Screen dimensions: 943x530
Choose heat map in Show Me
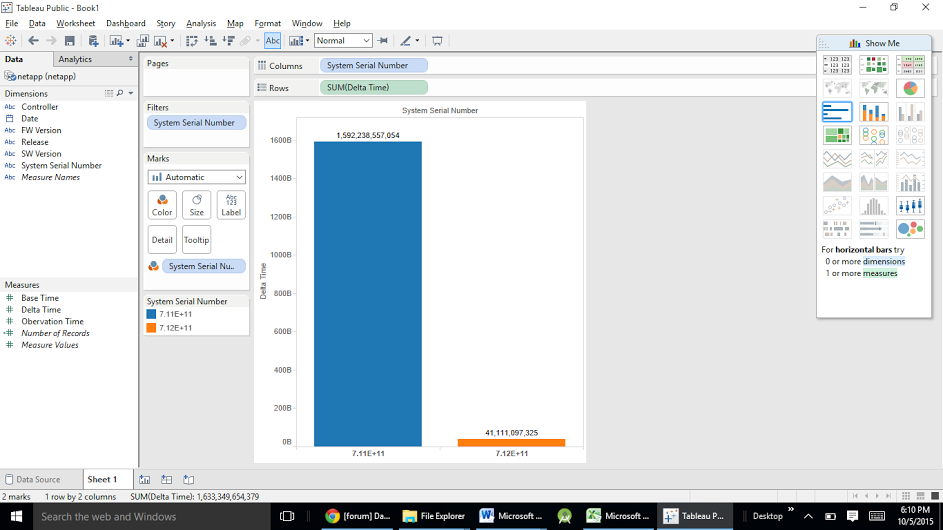pos(873,65)
